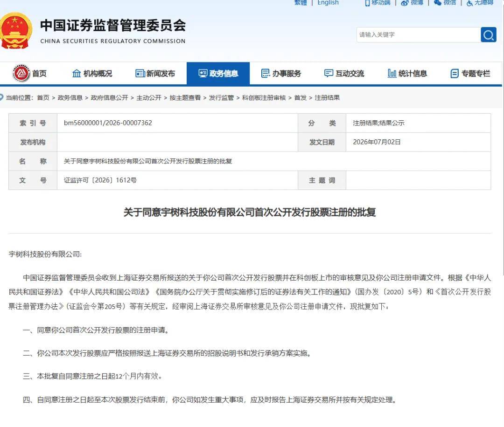Go to 首发 in the breadcrumb
The image size is (504, 427).
point(301,97)
